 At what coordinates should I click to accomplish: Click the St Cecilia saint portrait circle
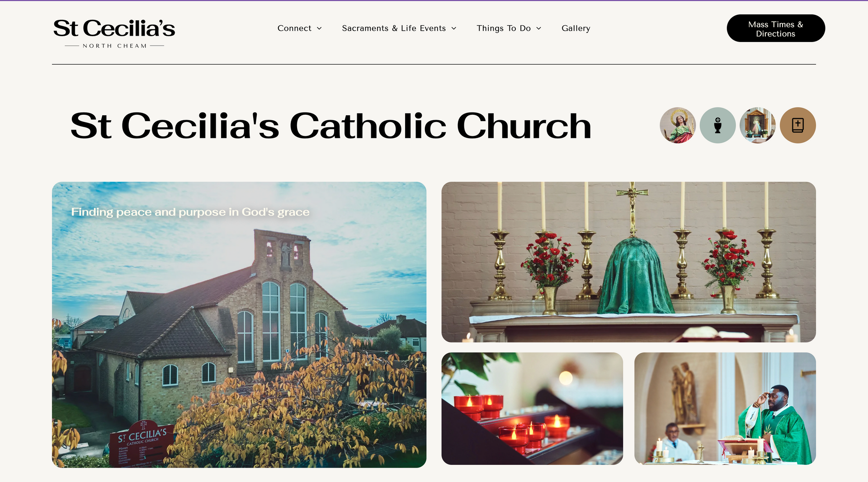[678, 125]
